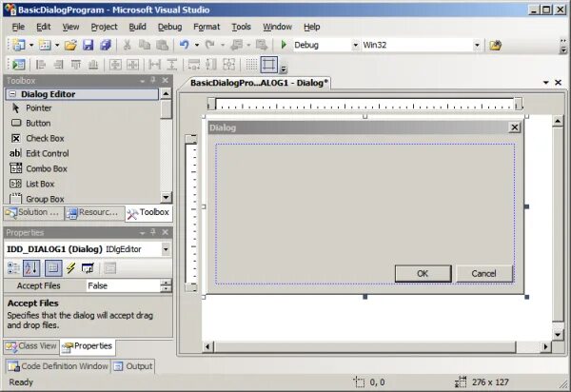Click the Toolbox vertical scrollbar thumb
This screenshot has height=392, width=571.
pyautogui.click(x=166, y=109)
